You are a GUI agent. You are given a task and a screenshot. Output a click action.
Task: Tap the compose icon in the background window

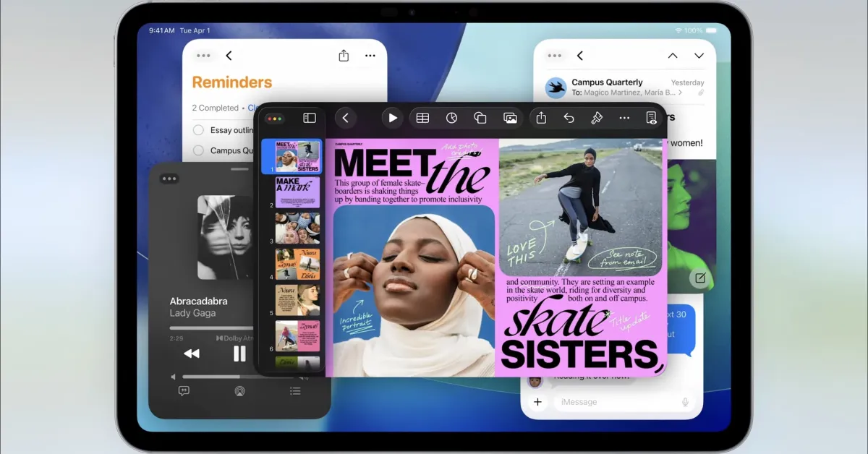click(699, 278)
